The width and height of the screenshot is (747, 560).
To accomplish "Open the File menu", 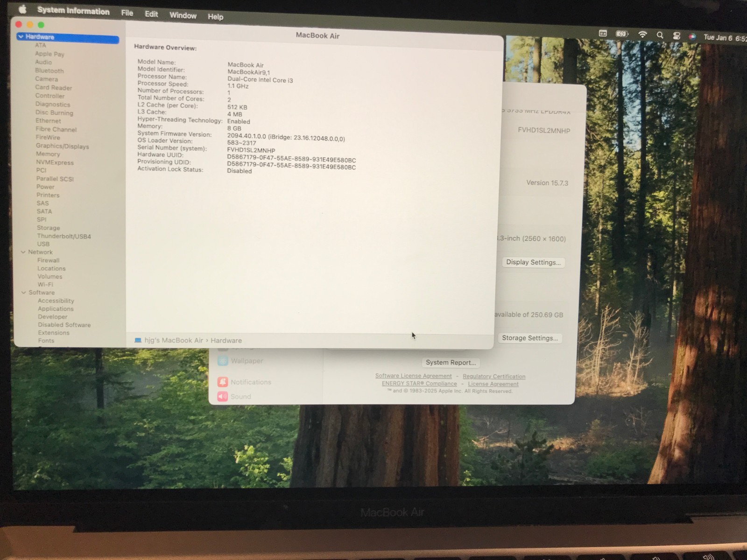I will tap(127, 13).
